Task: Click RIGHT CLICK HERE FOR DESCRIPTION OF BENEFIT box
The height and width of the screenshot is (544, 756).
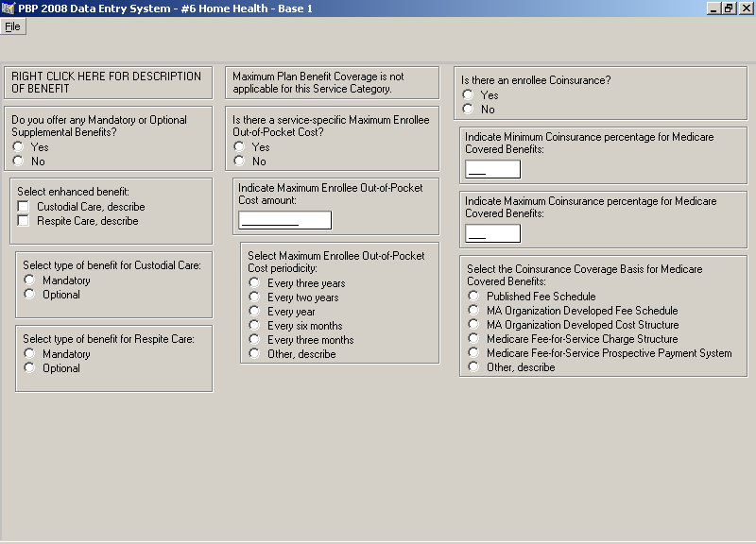Action: coord(108,83)
